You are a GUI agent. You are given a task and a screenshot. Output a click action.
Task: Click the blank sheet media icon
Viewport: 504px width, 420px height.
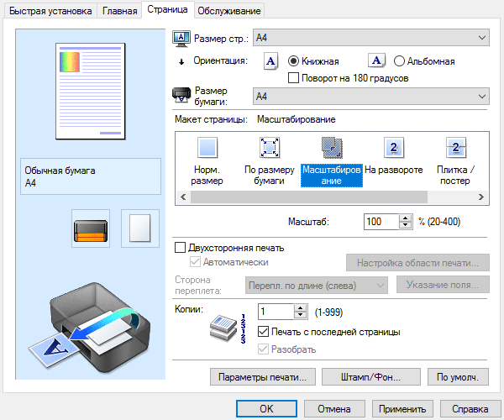[x=140, y=228]
